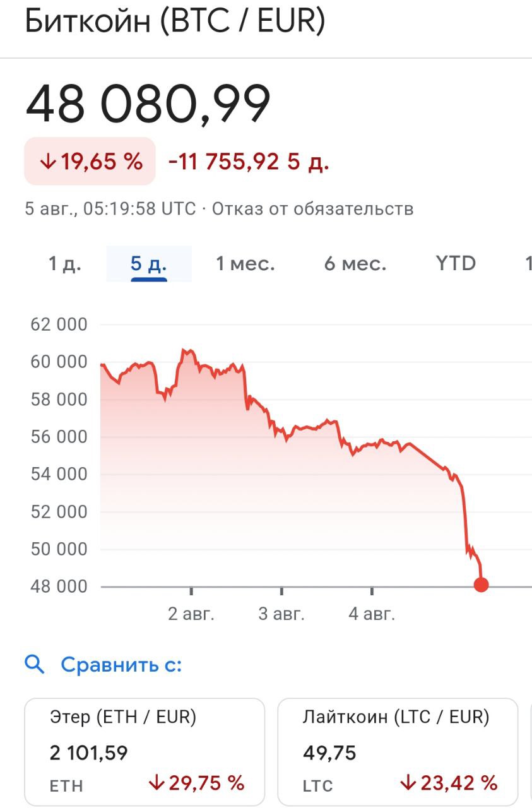
Task: Click the 2 авг. date marker on axis
Action: (x=191, y=614)
